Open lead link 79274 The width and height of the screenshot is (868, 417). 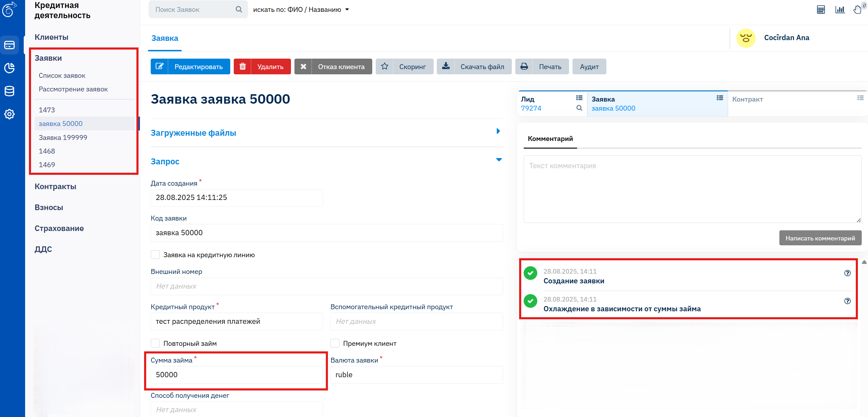coord(531,108)
